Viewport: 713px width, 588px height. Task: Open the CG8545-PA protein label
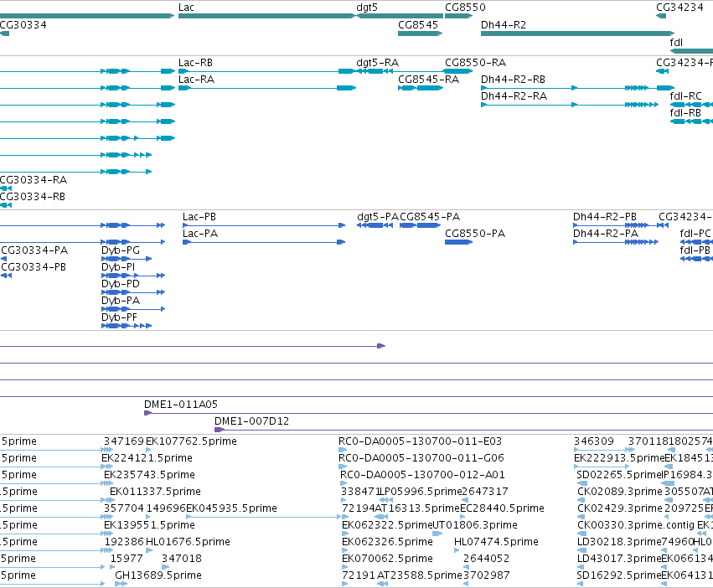coord(430,217)
